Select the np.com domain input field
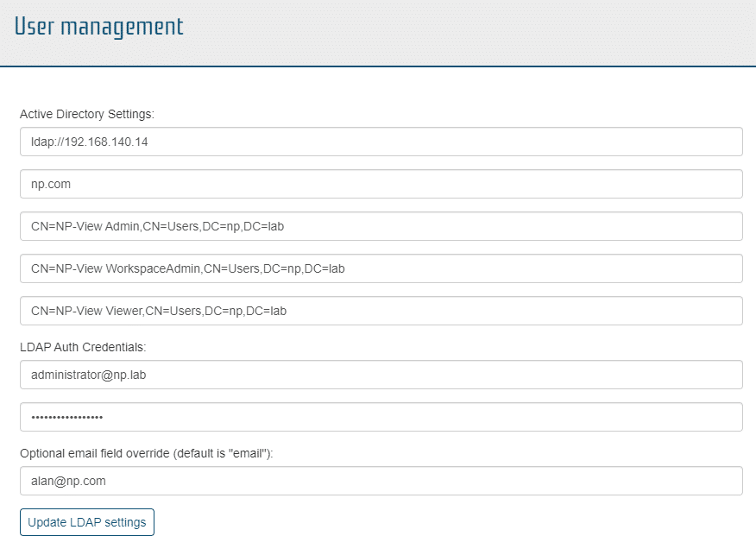 (x=381, y=184)
